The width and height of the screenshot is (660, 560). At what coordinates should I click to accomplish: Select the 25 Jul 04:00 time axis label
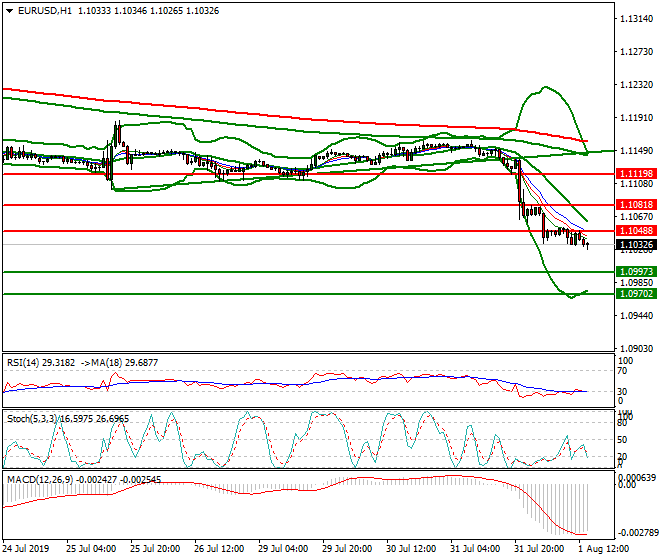[x=91, y=549]
